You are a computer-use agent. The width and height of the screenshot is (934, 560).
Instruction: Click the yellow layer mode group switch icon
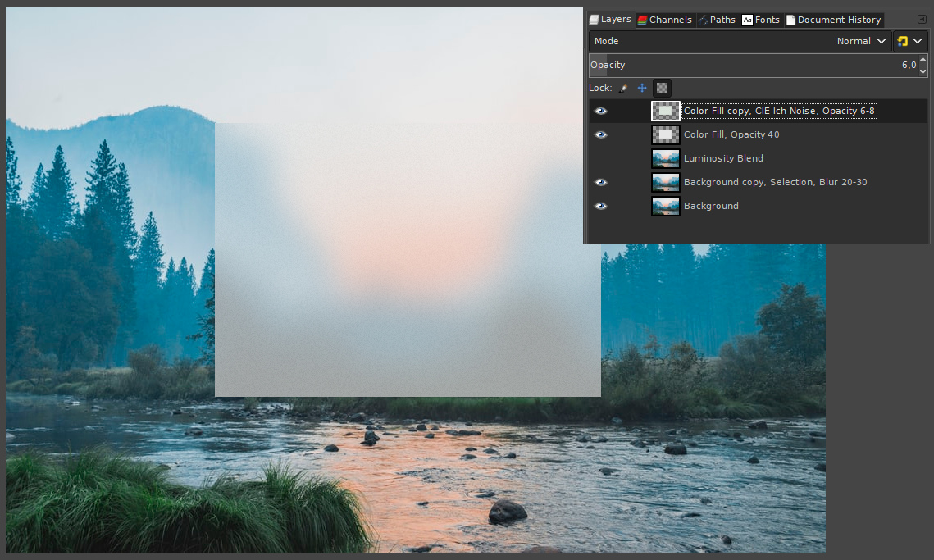pyautogui.click(x=903, y=41)
